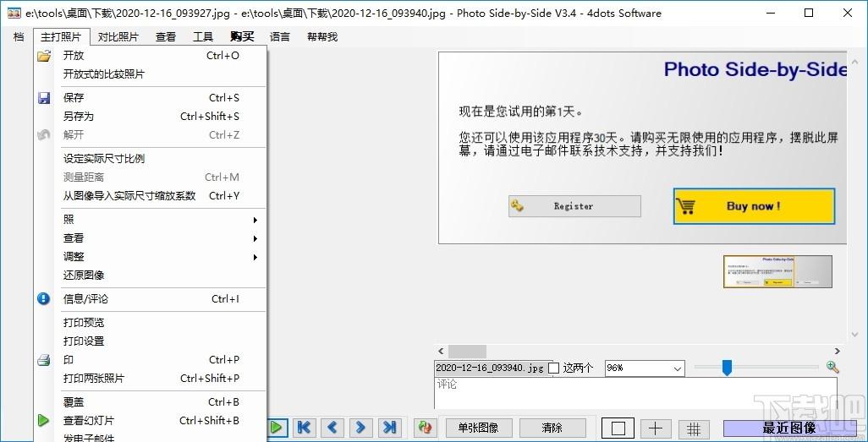Image resolution: width=868 pixels, height=442 pixels.
Task: Click the magnifier zoom-in icon
Action: pos(832,367)
